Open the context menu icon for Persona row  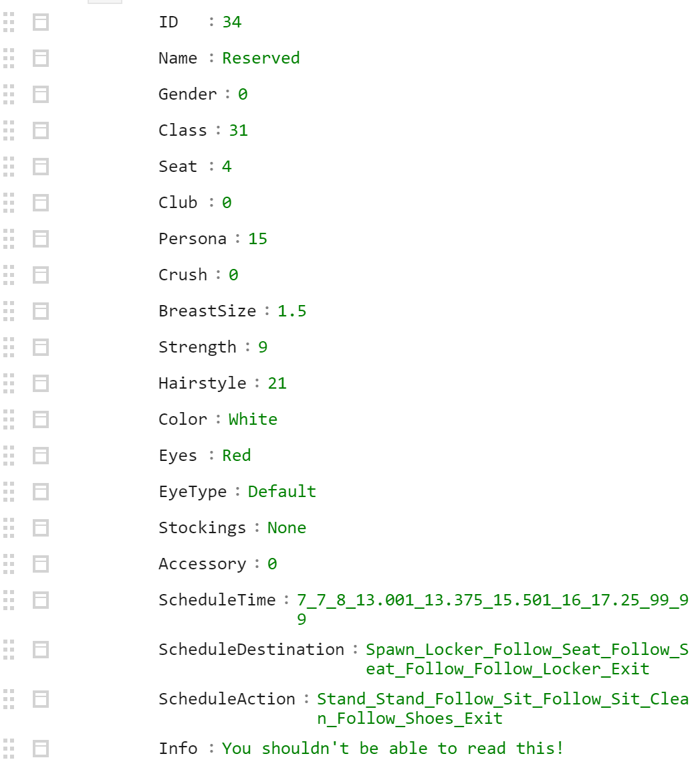click(41, 239)
